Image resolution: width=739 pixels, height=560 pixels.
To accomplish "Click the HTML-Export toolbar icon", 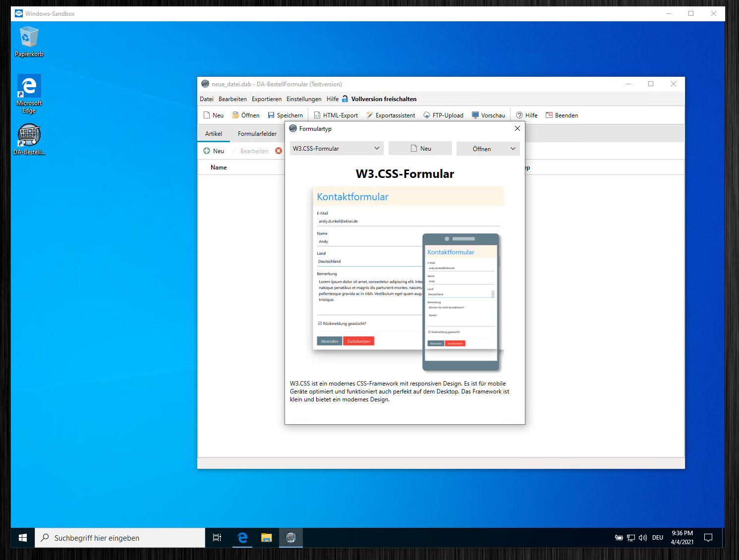I will (317, 115).
